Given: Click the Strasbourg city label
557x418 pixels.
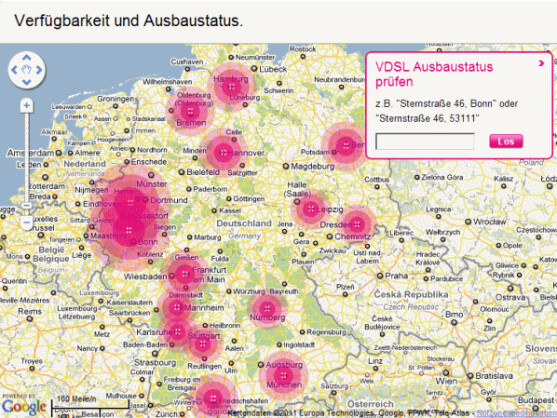Looking at the screenshot, I should point(155,363).
